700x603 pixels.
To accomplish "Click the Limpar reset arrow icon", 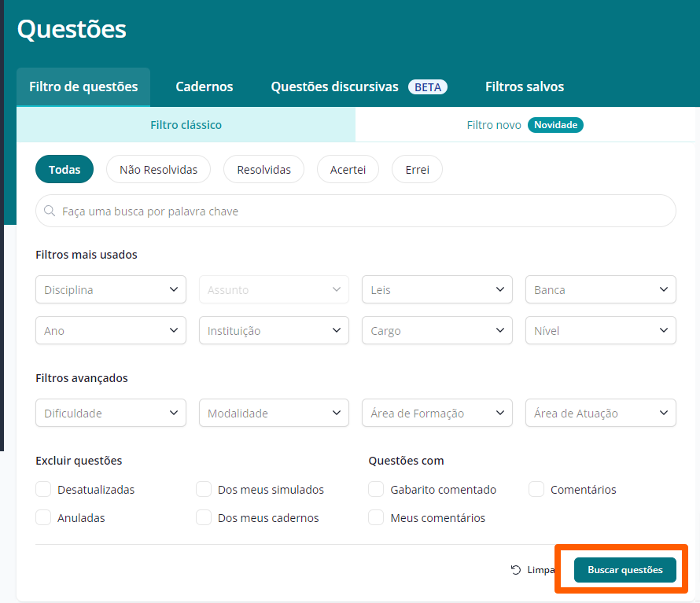I will (516, 570).
